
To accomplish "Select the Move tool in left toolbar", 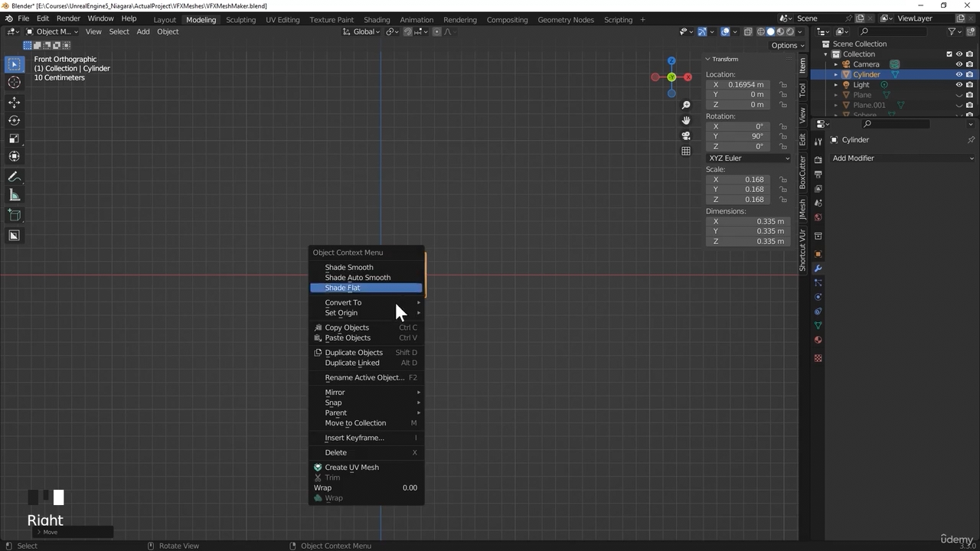I will [14, 102].
